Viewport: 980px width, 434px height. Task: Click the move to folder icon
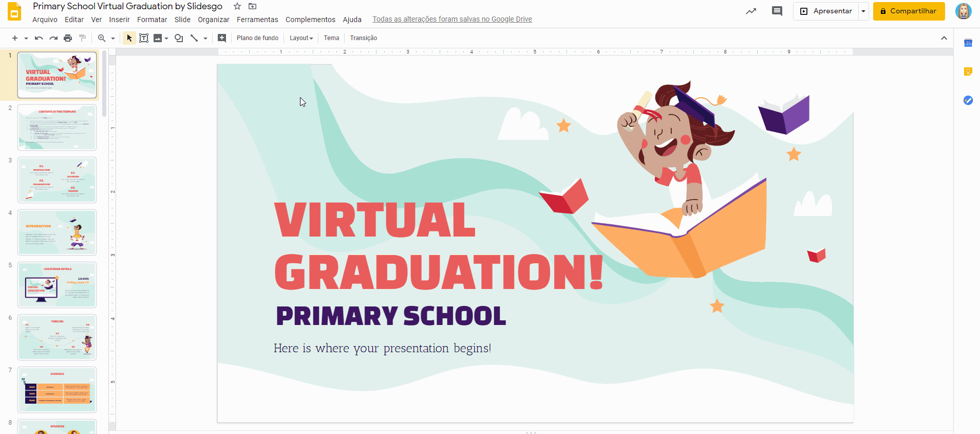[252, 6]
